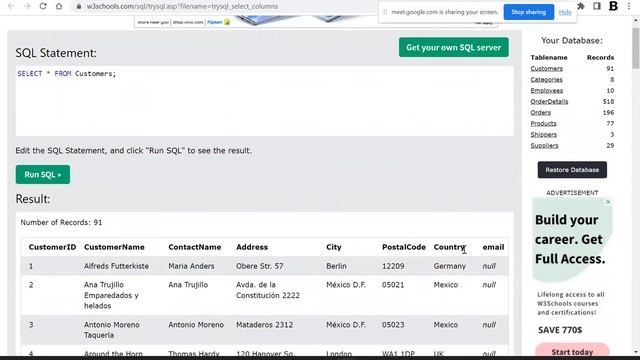Open the Employees table link
The image size is (640, 360).
[547, 91]
